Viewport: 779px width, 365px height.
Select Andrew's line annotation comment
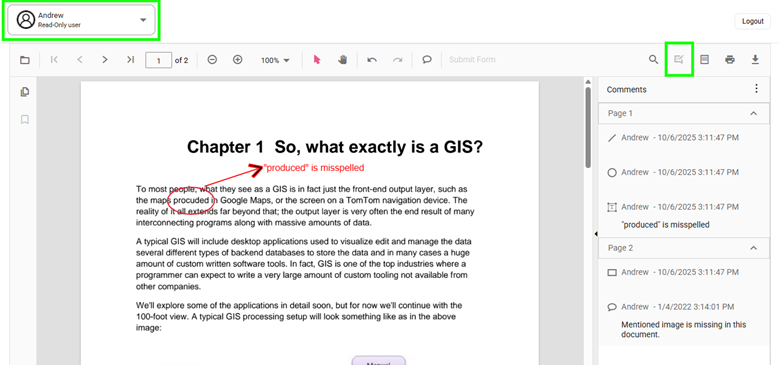pos(685,138)
